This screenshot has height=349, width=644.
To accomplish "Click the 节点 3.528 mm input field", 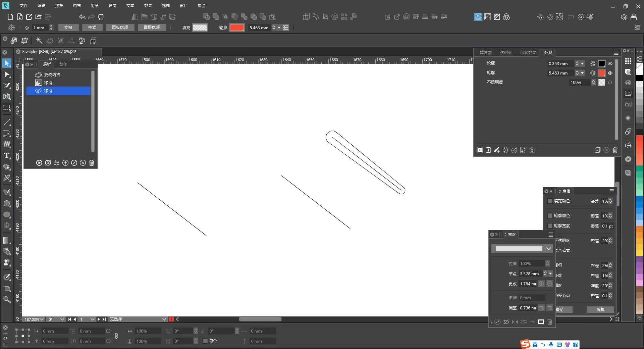I will coord(530,274).
